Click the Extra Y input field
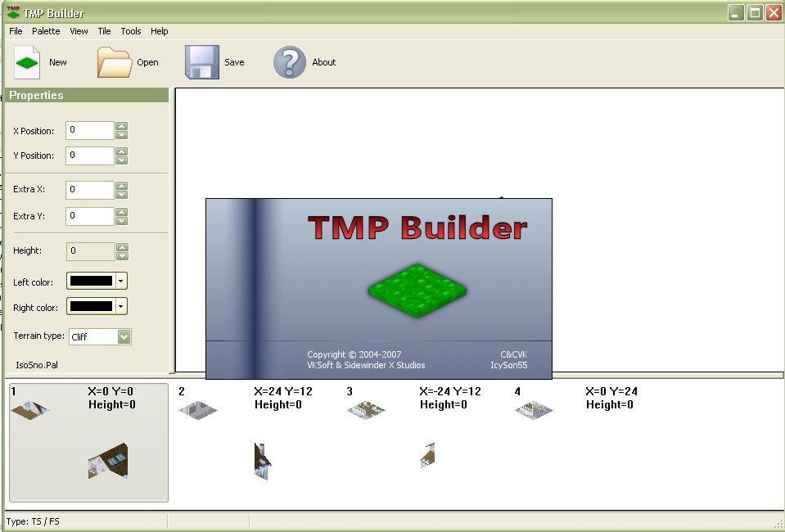 (89, 216)
